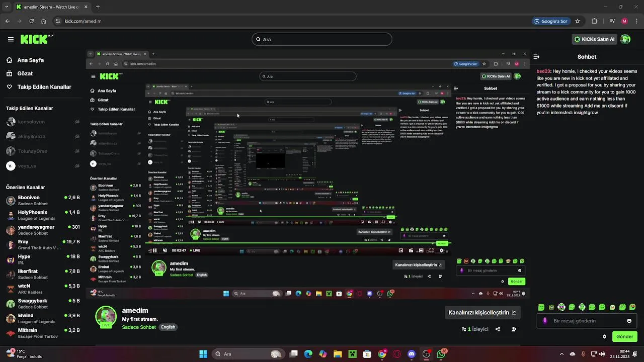Viewport: 644px width, 362px height.
Task: Open Chrome media controls icon
Action: [x=612, y=21]
